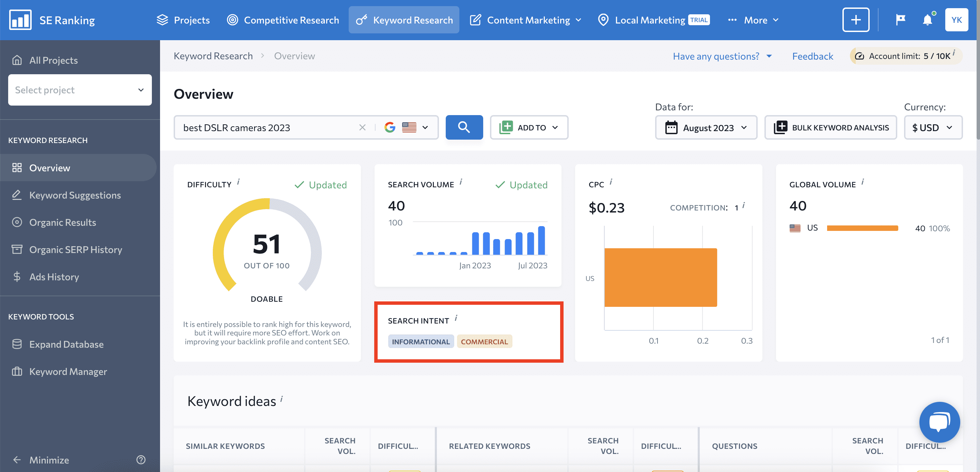Open Competitive Research tab
980x472 pixels.
(x=283, y=20)
